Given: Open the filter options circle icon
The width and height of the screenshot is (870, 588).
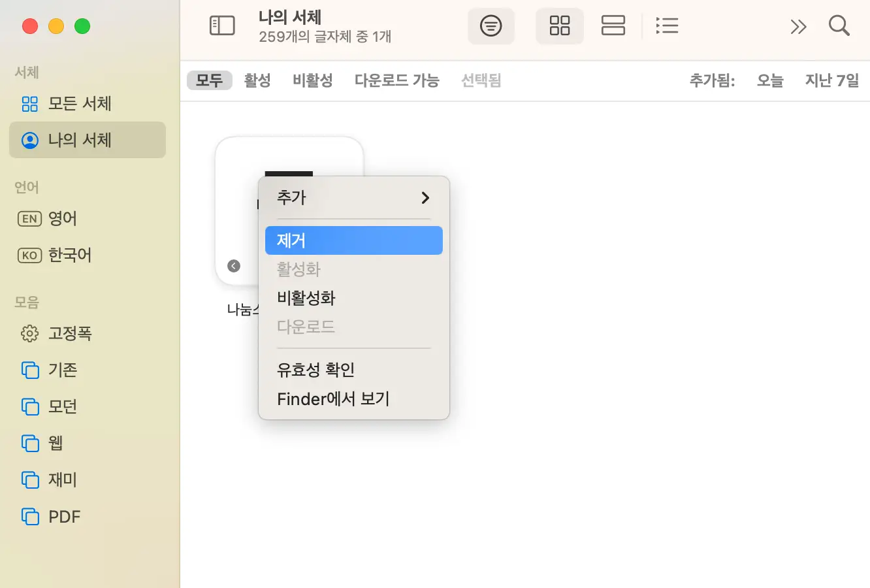Looking at the screenshot, I should pyautogui.click(x=491, y=26).
